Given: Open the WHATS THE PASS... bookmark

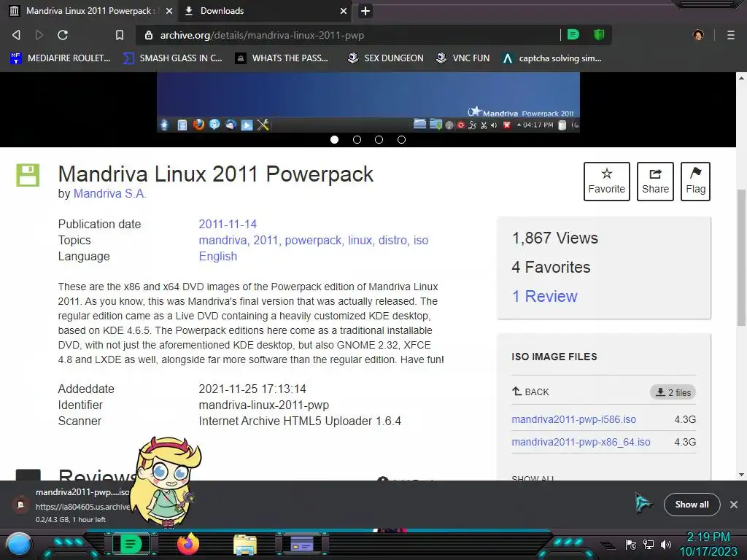Looking at the screenshot, I should tap(282, 58).
